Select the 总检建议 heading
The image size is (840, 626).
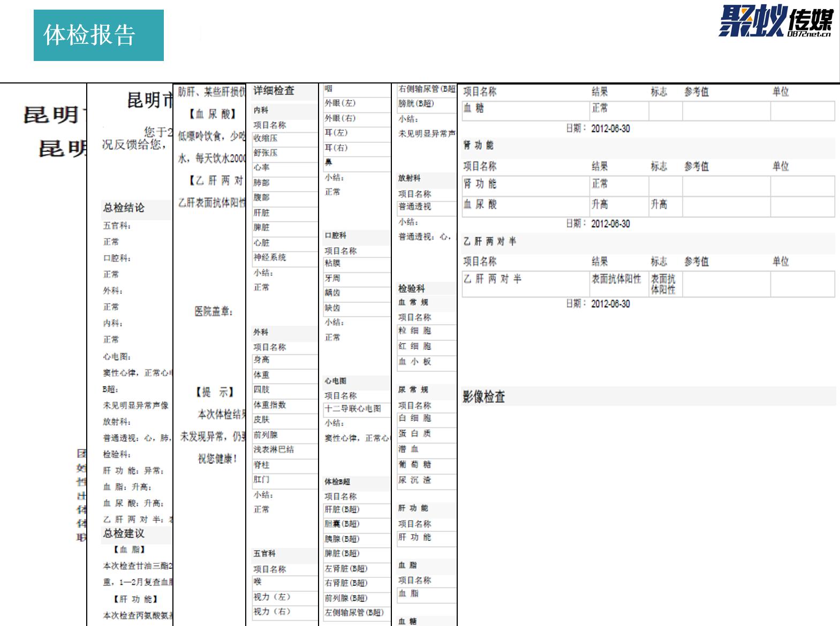tap(124, 533)
